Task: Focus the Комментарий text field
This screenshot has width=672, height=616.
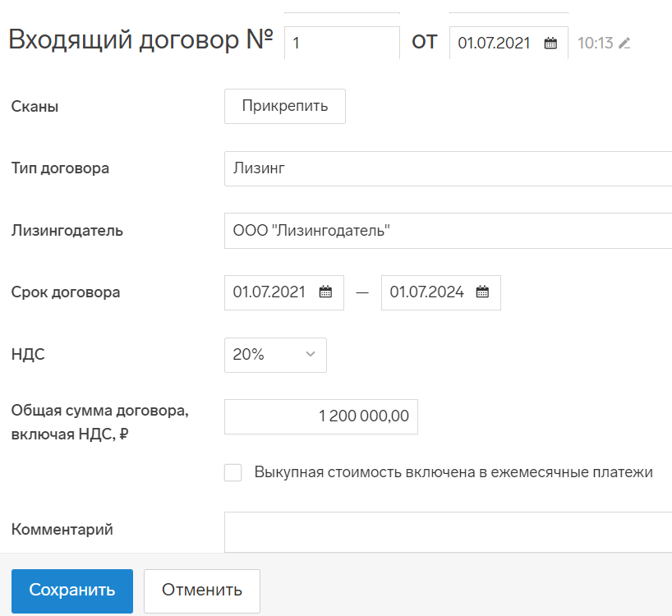Action: click(448, 532)
